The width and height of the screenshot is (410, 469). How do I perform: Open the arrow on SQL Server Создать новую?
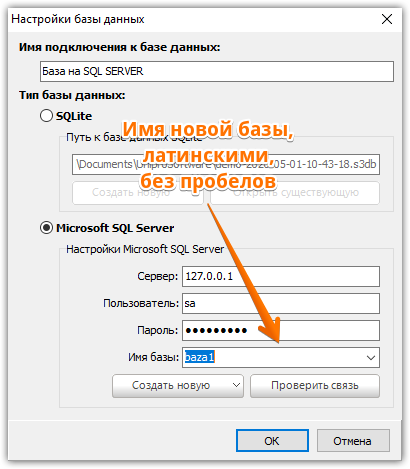[236, 386]
